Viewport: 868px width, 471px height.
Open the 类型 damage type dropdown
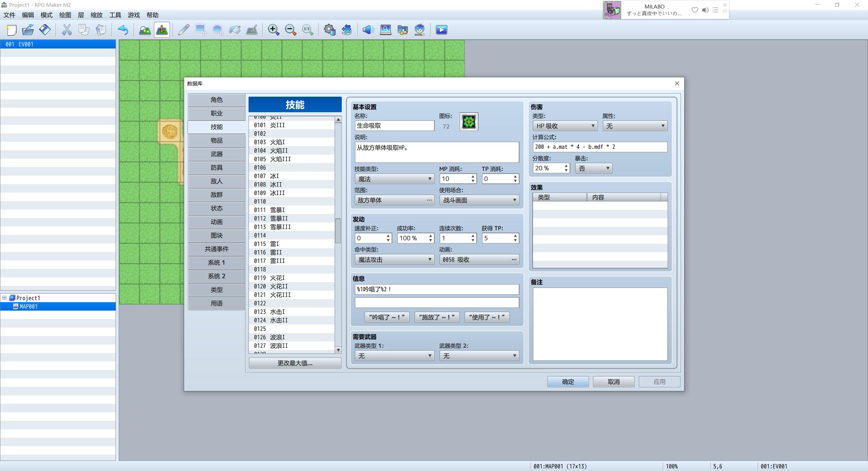point(565,126)
